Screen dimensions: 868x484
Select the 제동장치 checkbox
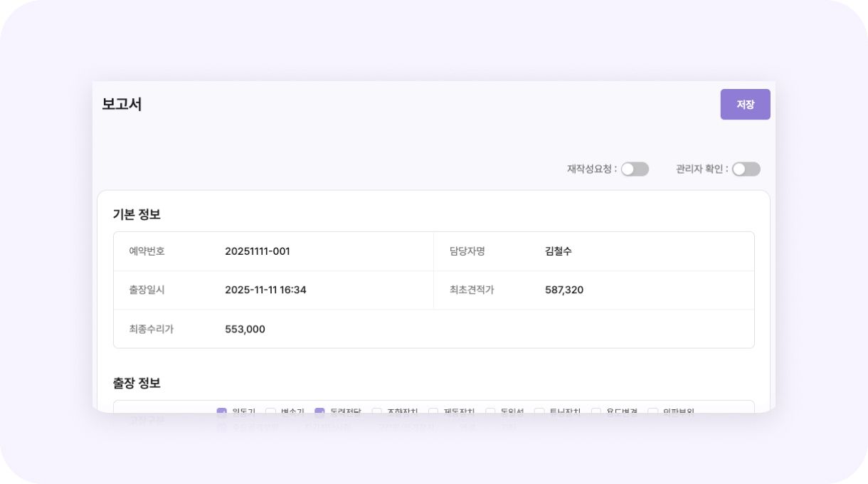(x=433, y=411)
